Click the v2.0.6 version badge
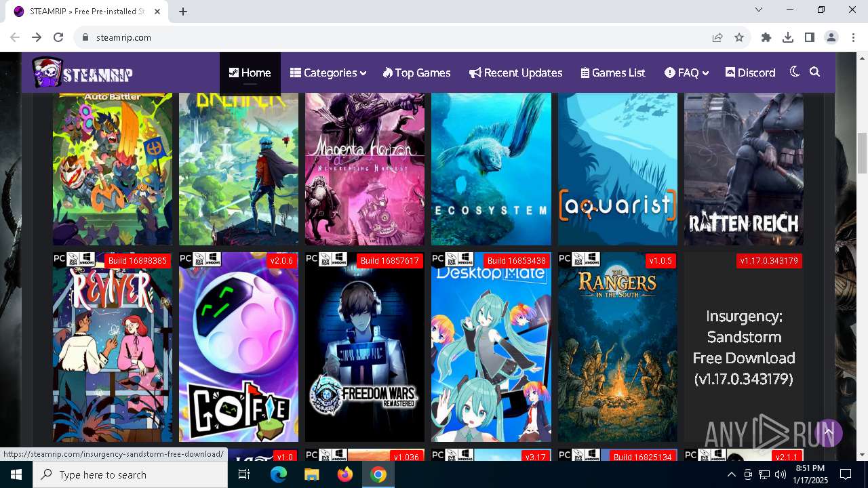 281,261
